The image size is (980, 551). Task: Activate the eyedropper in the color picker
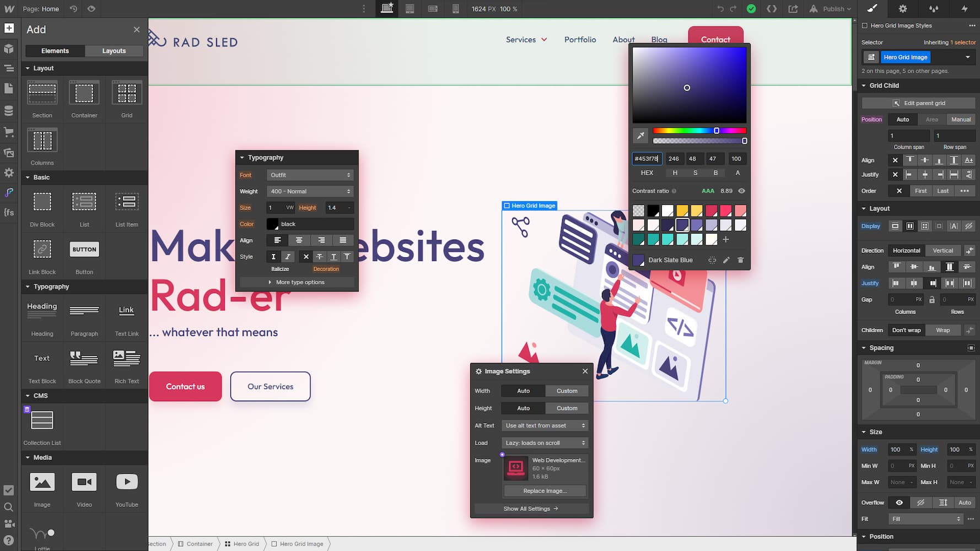coord(641,135)
